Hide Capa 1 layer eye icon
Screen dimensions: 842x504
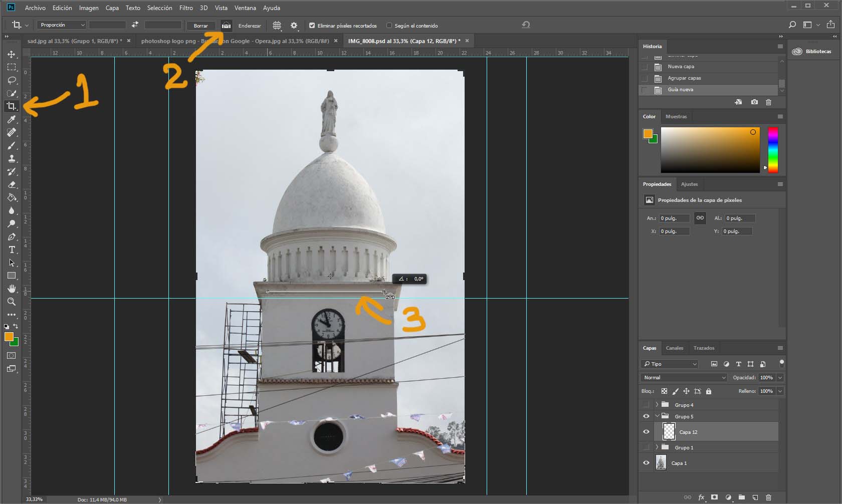pyautogui.click(x=646, y=463)
